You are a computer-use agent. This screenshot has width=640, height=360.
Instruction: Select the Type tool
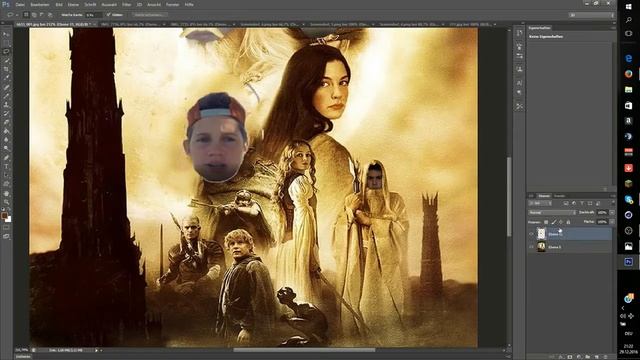[6, 167]
